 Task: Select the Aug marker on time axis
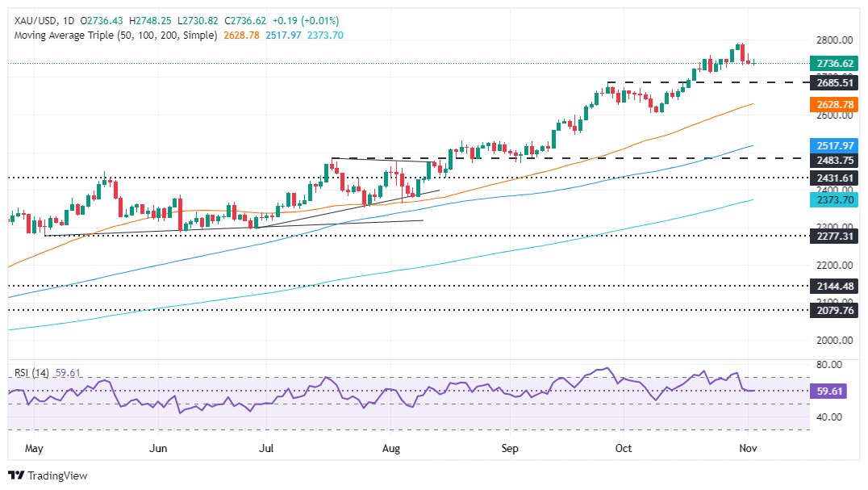point(390,449)
